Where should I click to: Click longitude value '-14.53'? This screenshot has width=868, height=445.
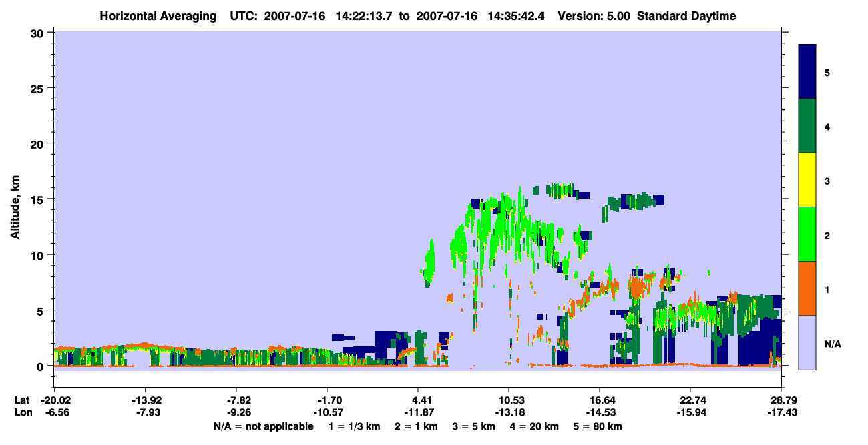[x=600, y=412]
